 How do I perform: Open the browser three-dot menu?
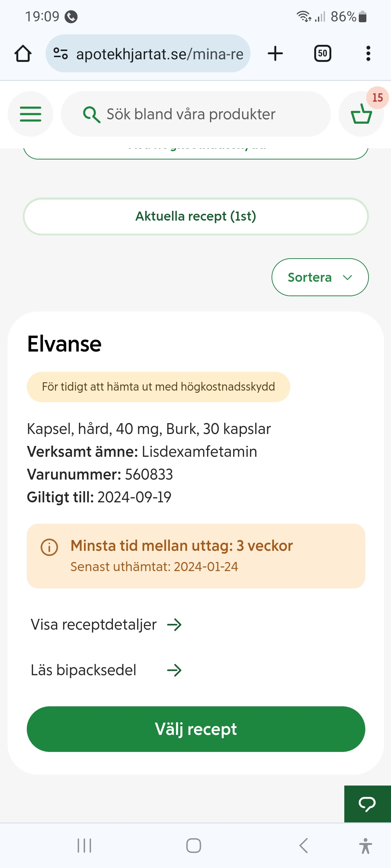(368, 54)
